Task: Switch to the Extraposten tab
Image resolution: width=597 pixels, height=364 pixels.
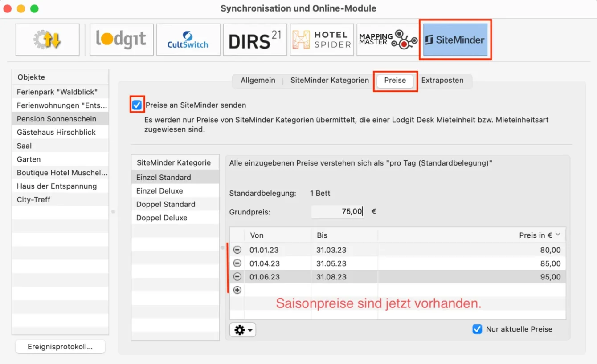Action: click(442, 81)
